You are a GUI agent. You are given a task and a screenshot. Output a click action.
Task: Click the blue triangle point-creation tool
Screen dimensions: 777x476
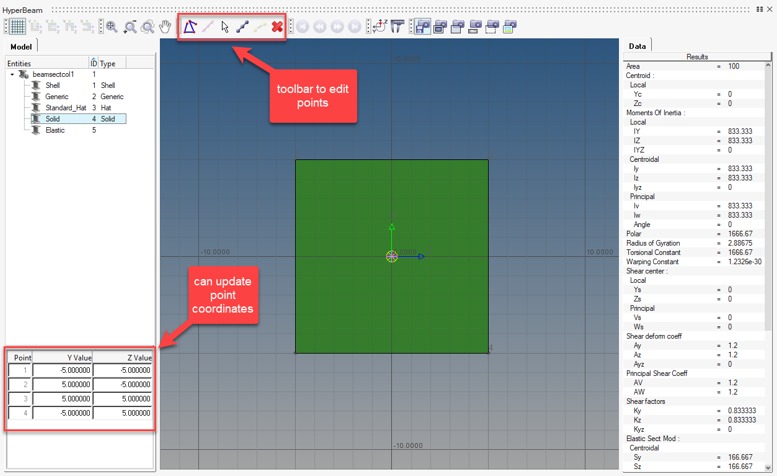click(189, 27)
